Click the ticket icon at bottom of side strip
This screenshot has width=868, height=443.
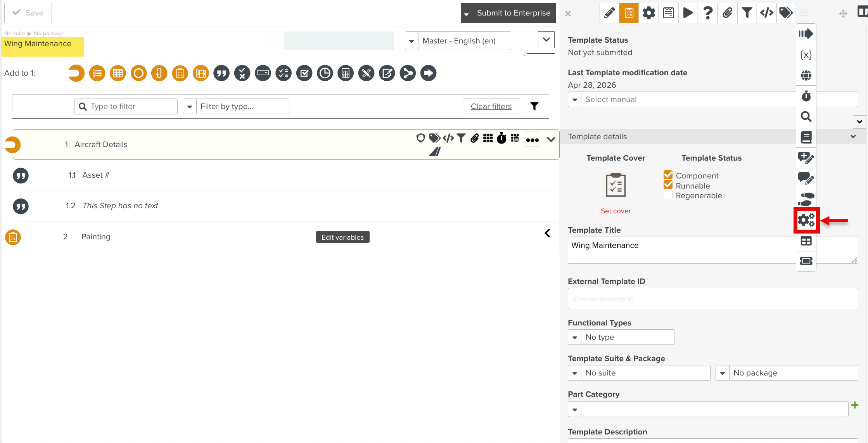click(x=806, y=261)
